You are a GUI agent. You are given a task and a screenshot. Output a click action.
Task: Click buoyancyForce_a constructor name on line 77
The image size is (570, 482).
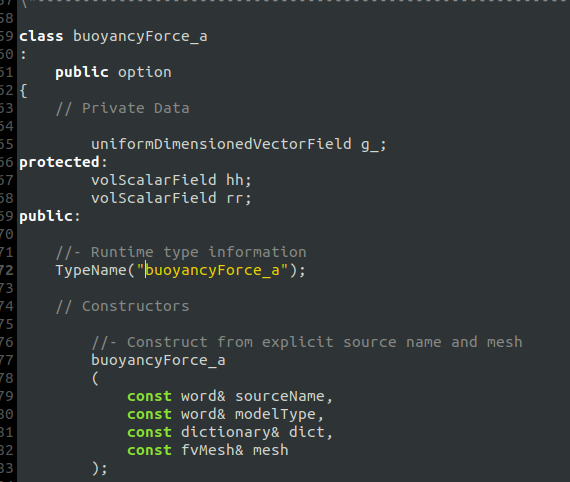[x=158, y=361]
